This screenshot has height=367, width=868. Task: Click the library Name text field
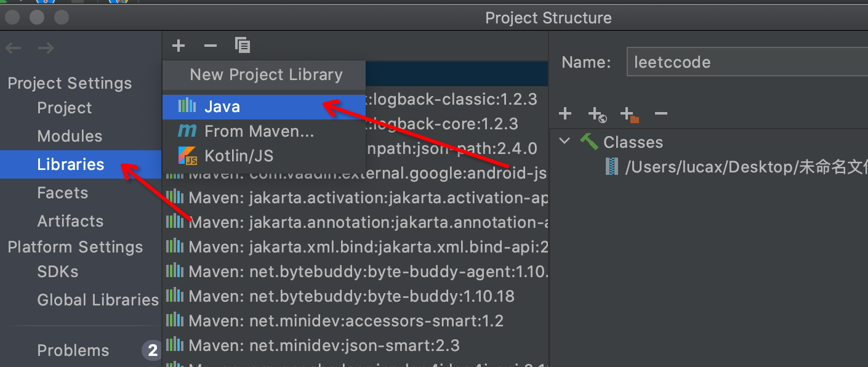pyautogui.click(x=745, y=62)
